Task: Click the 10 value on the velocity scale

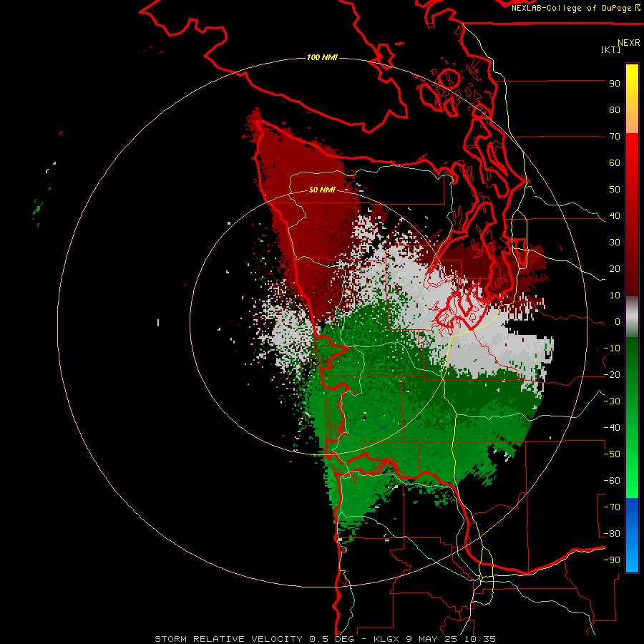Action: (615, 296)
